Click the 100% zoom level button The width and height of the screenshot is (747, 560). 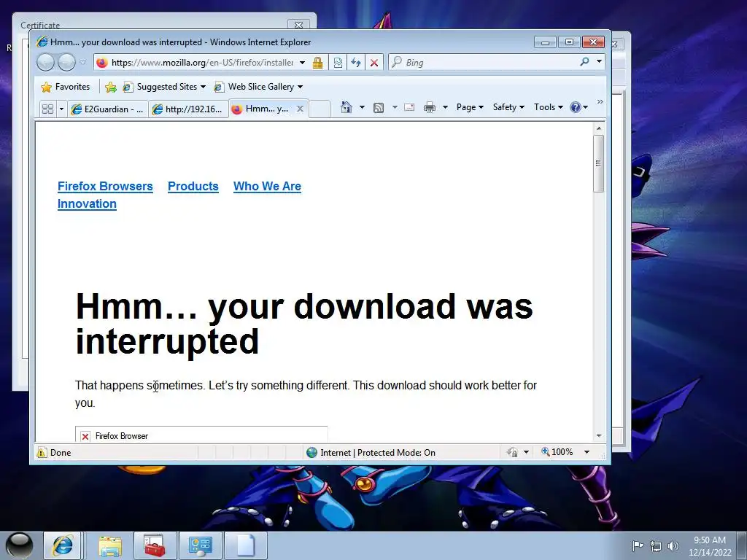[x=557, y=452]
